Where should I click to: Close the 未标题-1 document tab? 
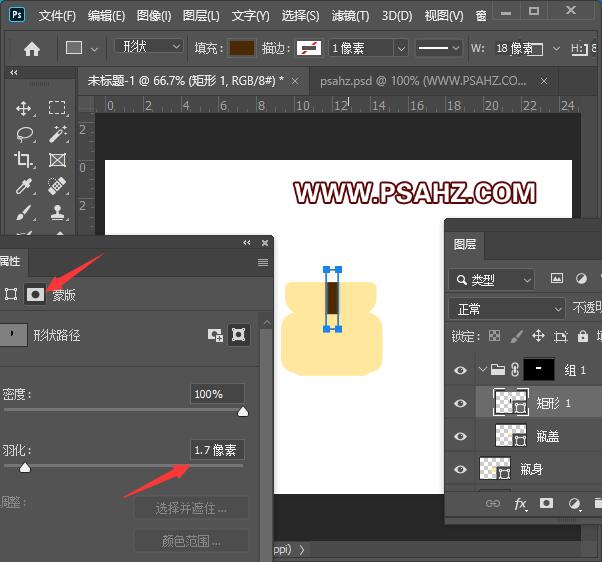pos(295,81)
